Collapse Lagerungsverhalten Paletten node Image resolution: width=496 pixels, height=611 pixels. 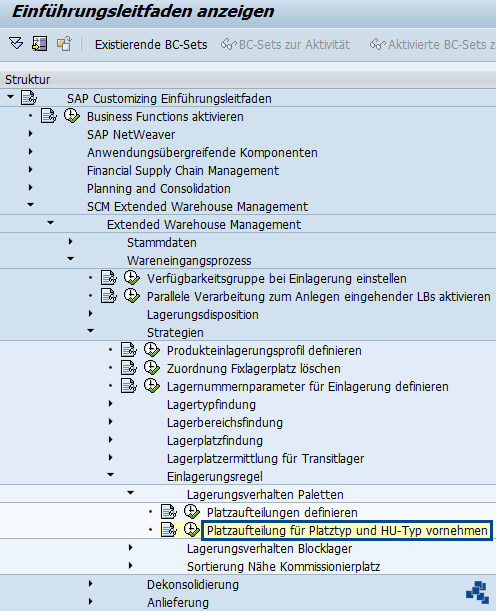[x=131, y=493]
